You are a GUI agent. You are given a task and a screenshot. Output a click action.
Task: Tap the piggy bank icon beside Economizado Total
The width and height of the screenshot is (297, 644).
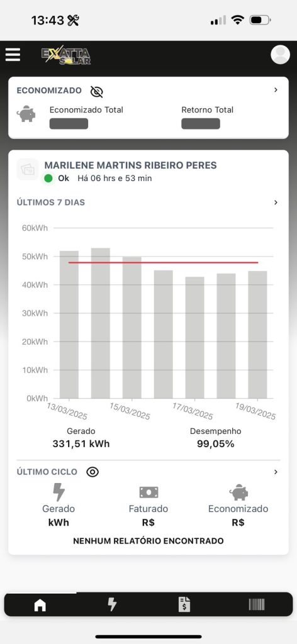[26, 114]
